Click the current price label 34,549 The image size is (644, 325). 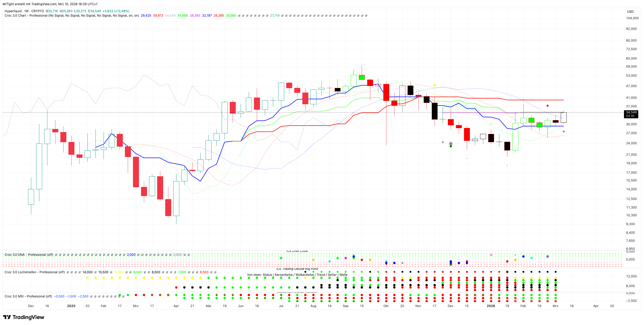coord(631,112)
